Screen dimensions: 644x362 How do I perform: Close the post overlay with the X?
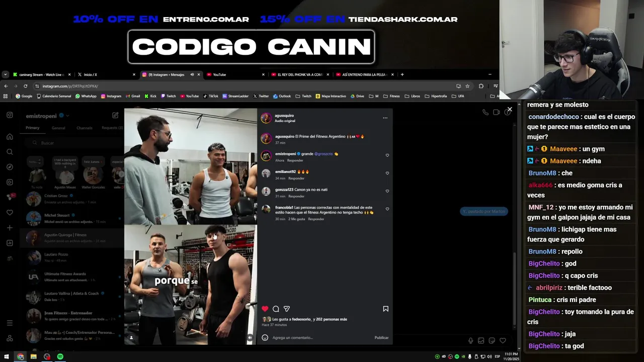coord(510,109)
